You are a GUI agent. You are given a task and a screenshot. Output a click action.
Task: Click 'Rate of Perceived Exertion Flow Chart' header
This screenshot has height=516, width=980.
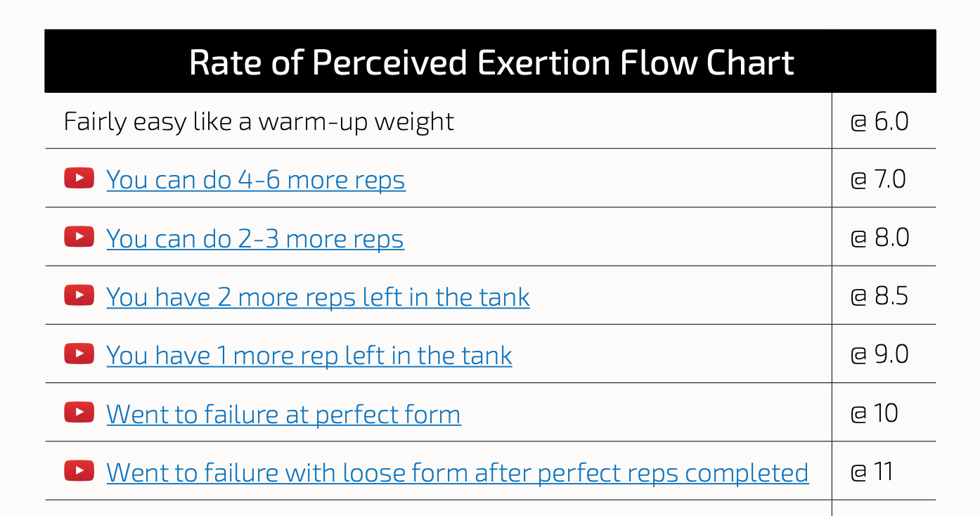pyautogui.click(x=491, y=63)
